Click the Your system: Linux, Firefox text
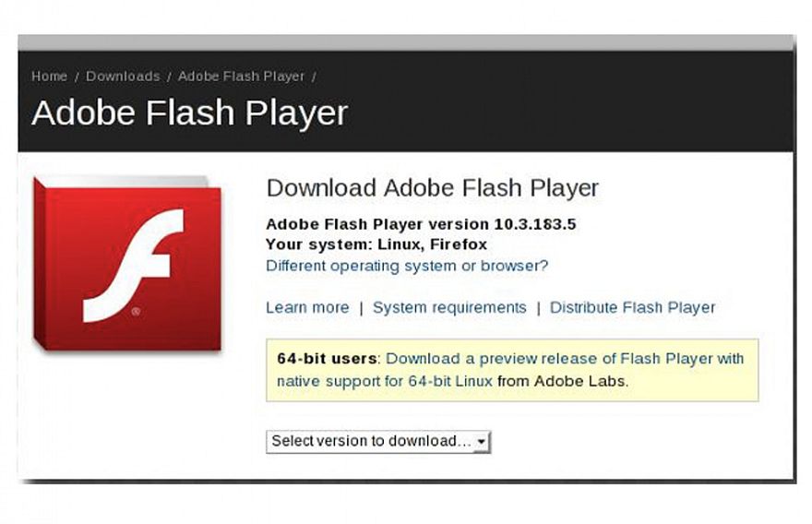Screen dimensions: 812x524 (x=376, y=244)
